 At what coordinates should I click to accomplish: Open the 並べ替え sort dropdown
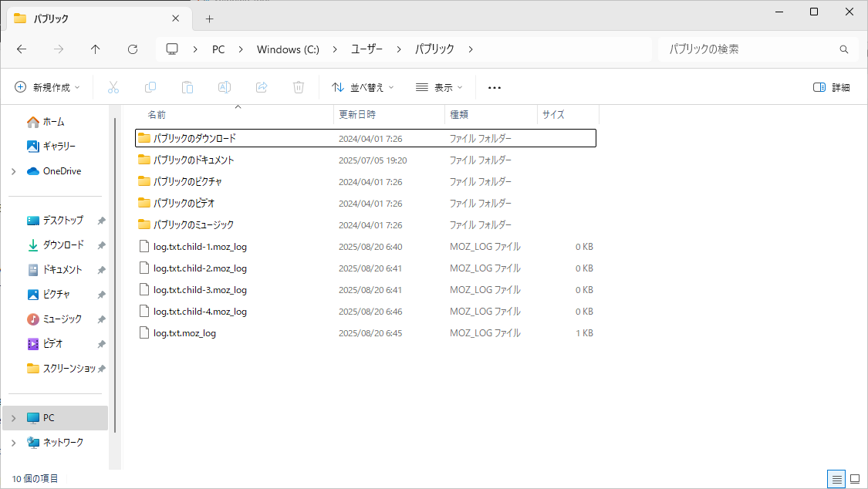click(x=363, y=87)
